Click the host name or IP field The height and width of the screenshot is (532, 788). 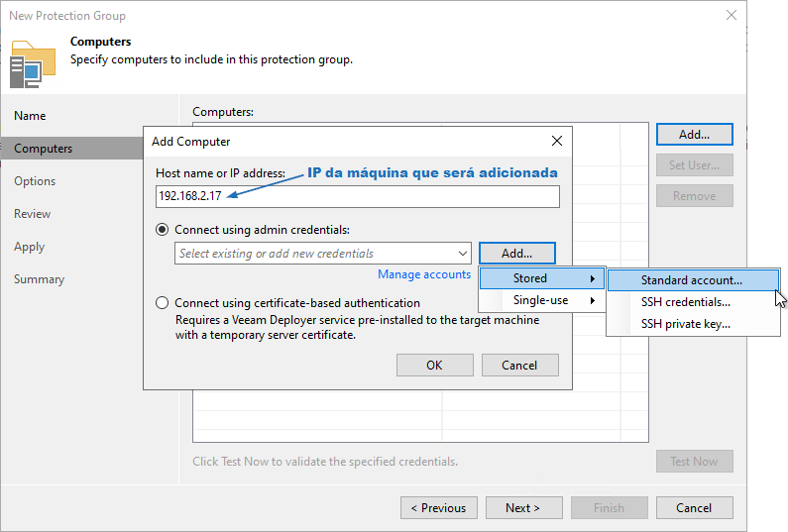click(x=357, y=196)
